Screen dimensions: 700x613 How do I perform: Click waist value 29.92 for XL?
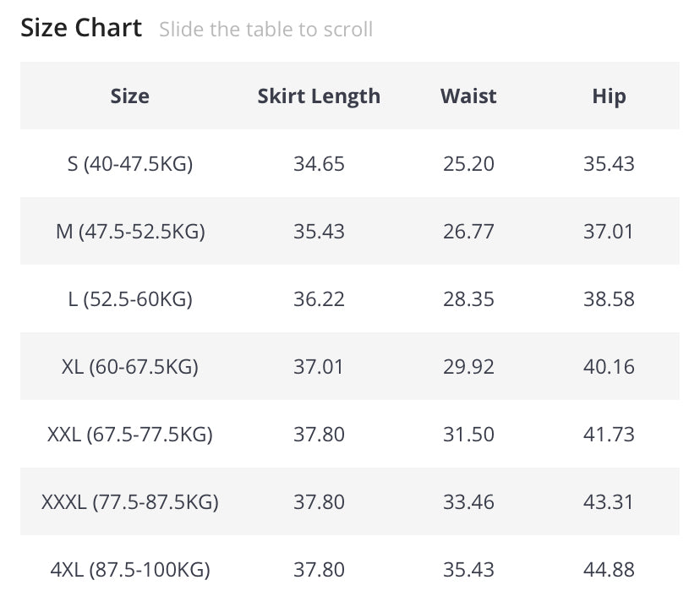click(x=468, y=366)
